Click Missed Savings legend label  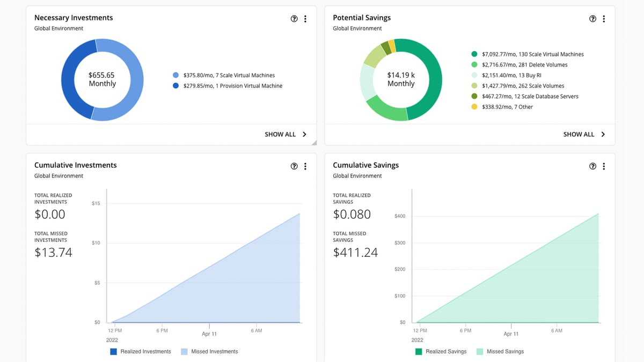coord(505,352)
